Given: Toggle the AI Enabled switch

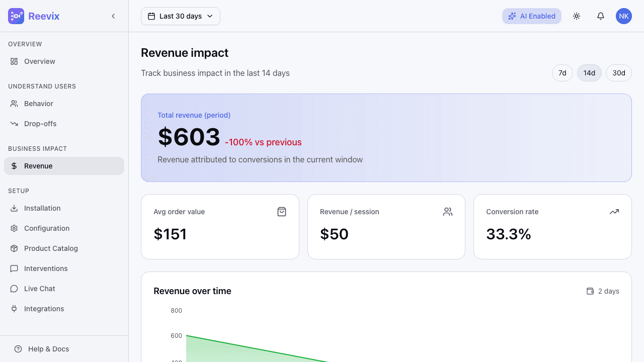Looking at the screenshot, I should (x=532, y=16).
